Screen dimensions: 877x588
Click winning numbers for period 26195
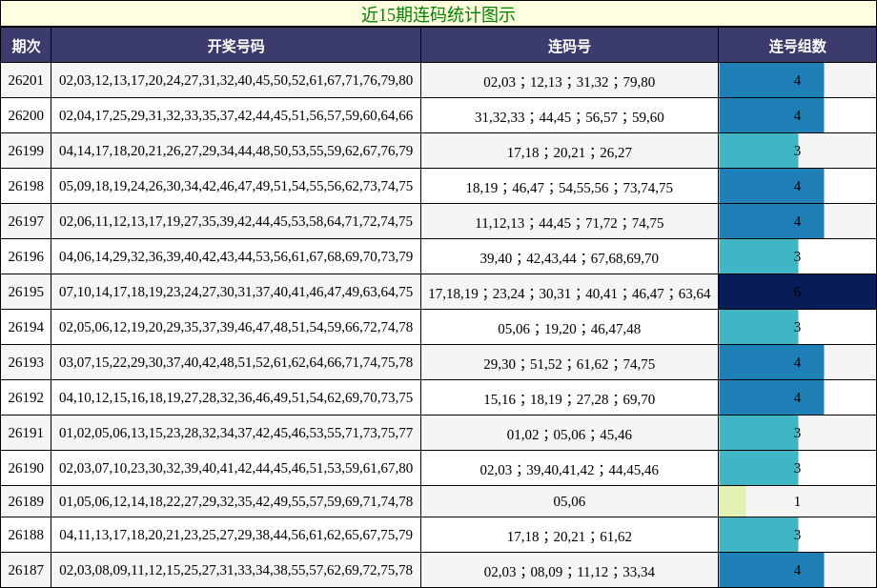pyautogui.click(x=235, y=292)
